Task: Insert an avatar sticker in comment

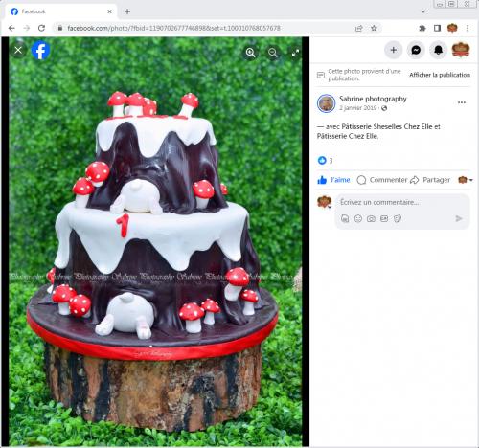Action: click(x=345, y=218)
